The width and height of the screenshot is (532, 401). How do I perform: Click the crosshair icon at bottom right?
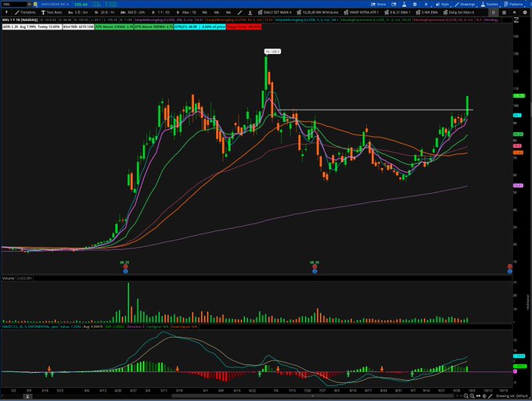pos(484,396)
